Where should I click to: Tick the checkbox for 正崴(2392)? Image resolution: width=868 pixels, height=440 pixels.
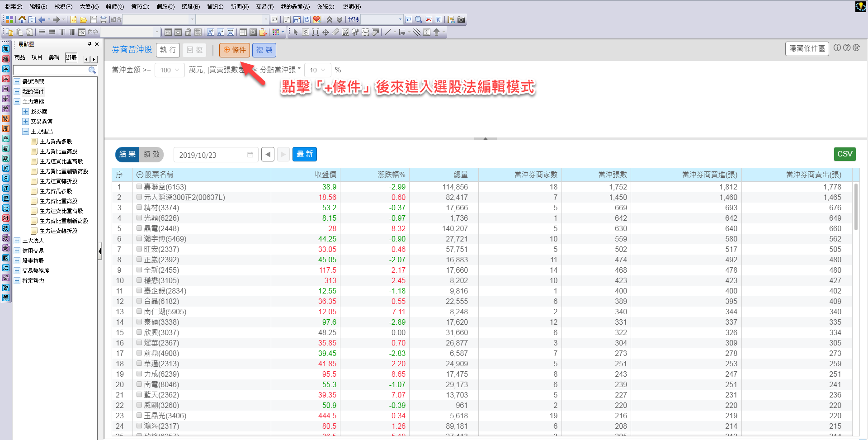(x=139, y=259)
